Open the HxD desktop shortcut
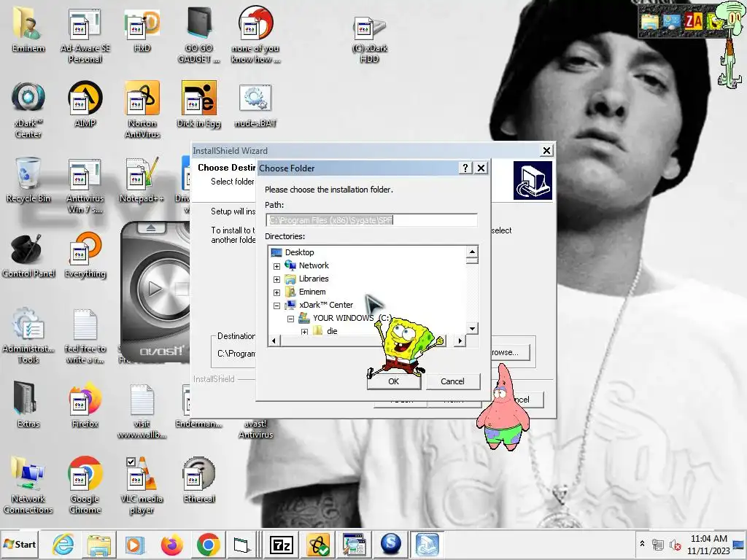 (x=142, y=29)
